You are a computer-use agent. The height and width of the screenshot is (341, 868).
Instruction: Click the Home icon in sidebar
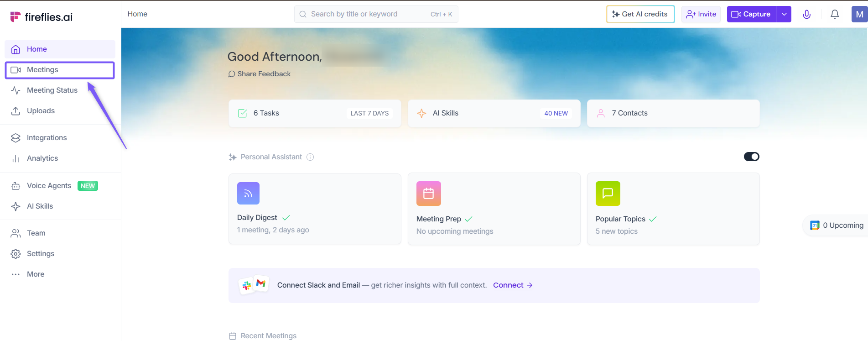[16, 49]
